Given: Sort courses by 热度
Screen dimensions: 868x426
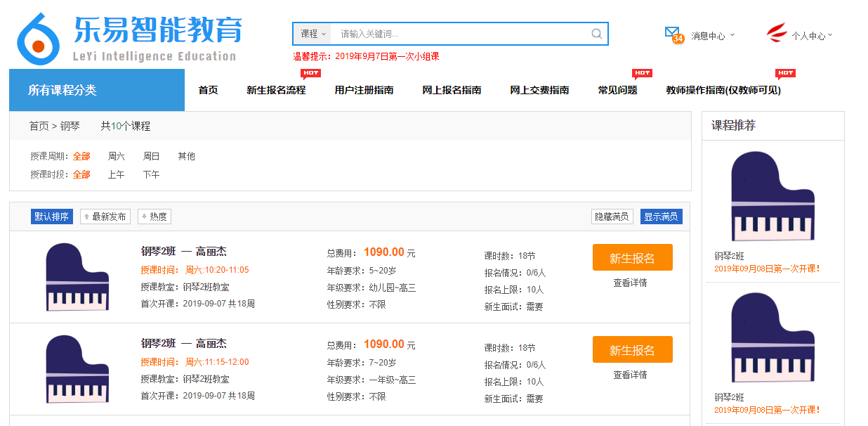Looking at the screenshot, I should [154, 217].
